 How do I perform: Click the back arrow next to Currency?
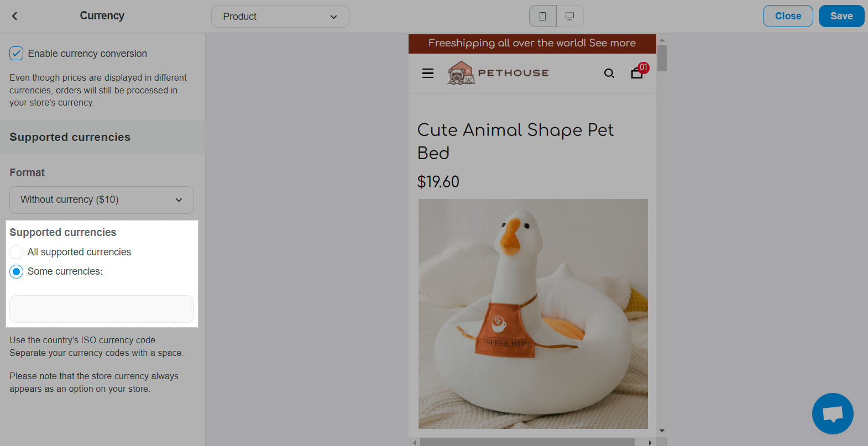coord(15,16)
